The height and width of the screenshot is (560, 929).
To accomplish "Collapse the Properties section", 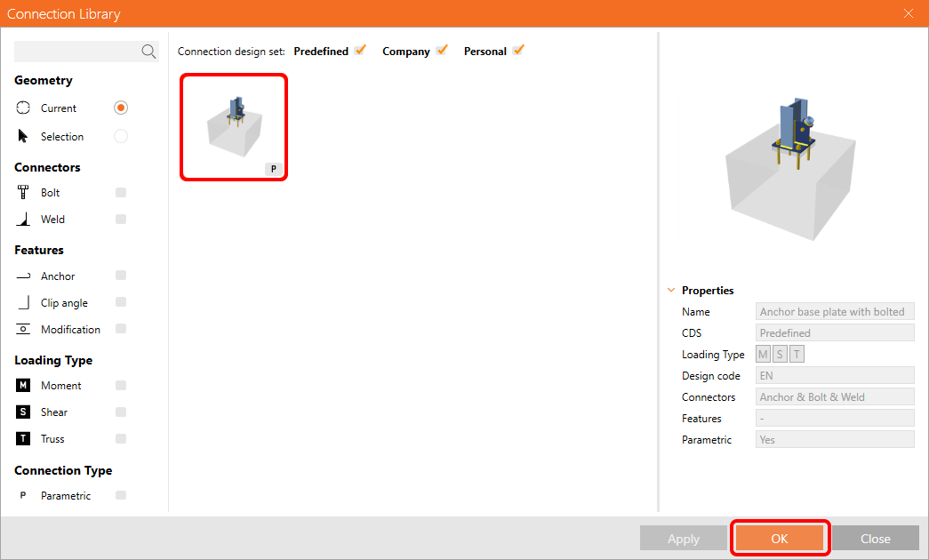I will click(671, 290).
